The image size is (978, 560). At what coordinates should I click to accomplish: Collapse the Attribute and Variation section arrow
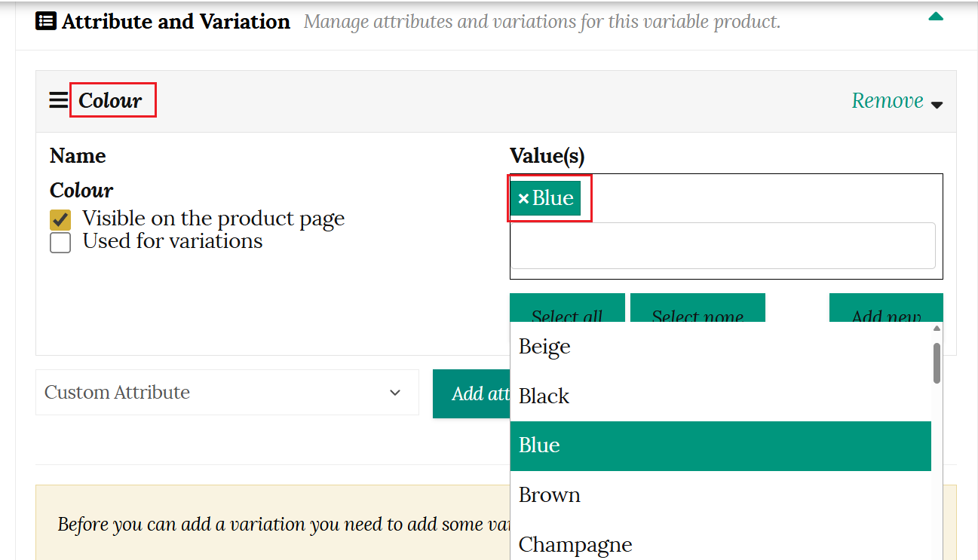[x=936, y=16]
